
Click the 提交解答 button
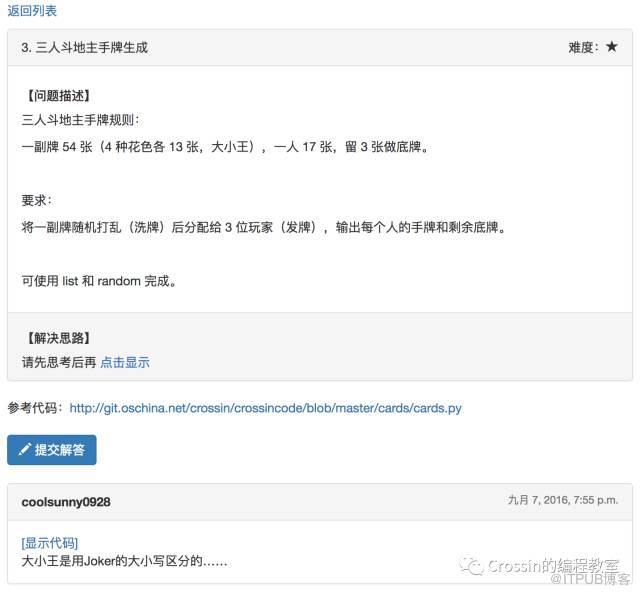52,450
